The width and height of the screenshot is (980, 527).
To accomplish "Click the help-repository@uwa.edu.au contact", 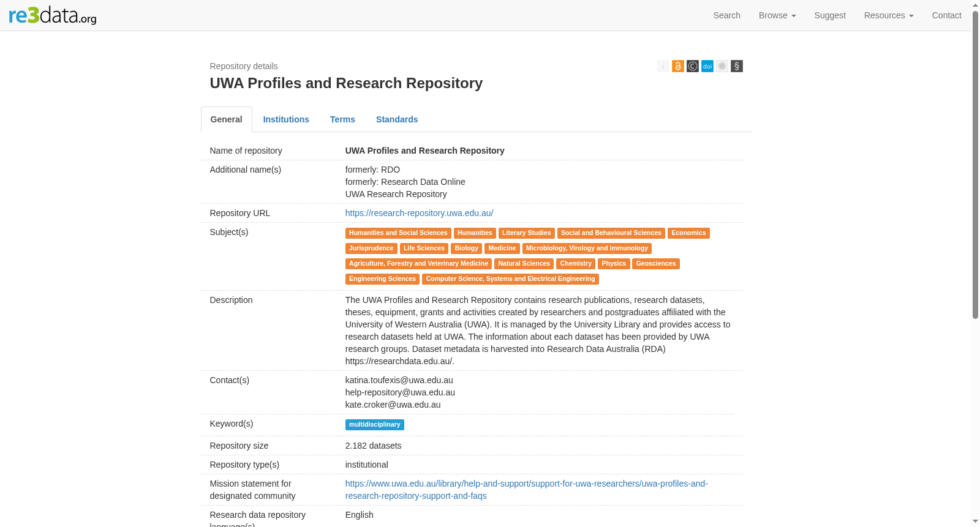I will coord(400,392).
